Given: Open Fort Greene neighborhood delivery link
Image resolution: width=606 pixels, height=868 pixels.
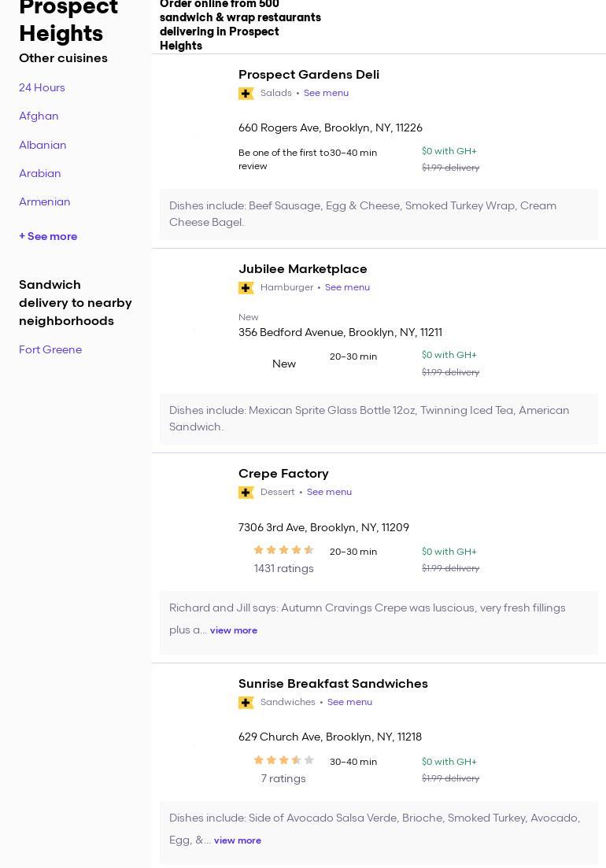Looking at the screenshot, I should tap(50, 349).
